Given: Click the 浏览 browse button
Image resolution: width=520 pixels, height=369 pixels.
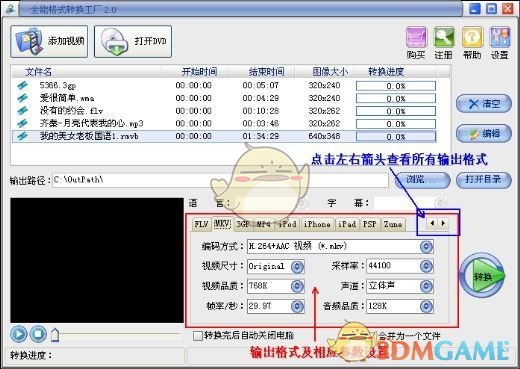Looking at the screenshot, I should [422, 180].
